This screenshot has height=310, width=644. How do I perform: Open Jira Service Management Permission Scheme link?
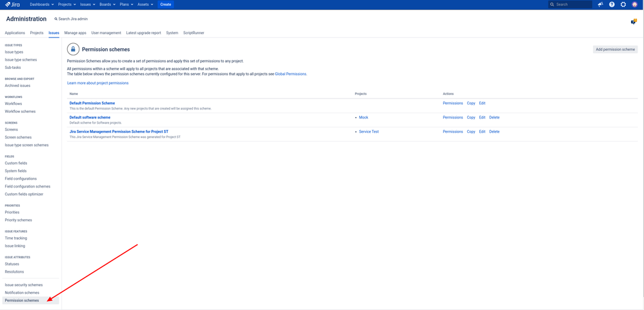pos(119,131)
